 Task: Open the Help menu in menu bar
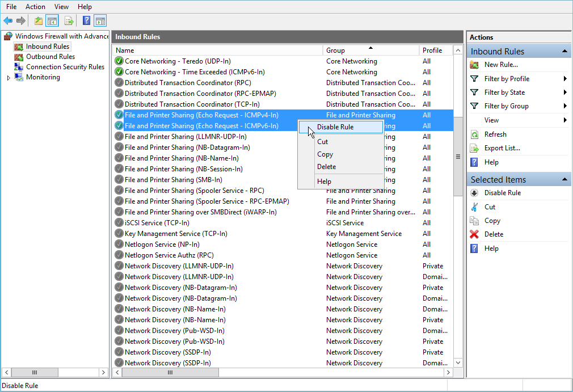point(85,7)
